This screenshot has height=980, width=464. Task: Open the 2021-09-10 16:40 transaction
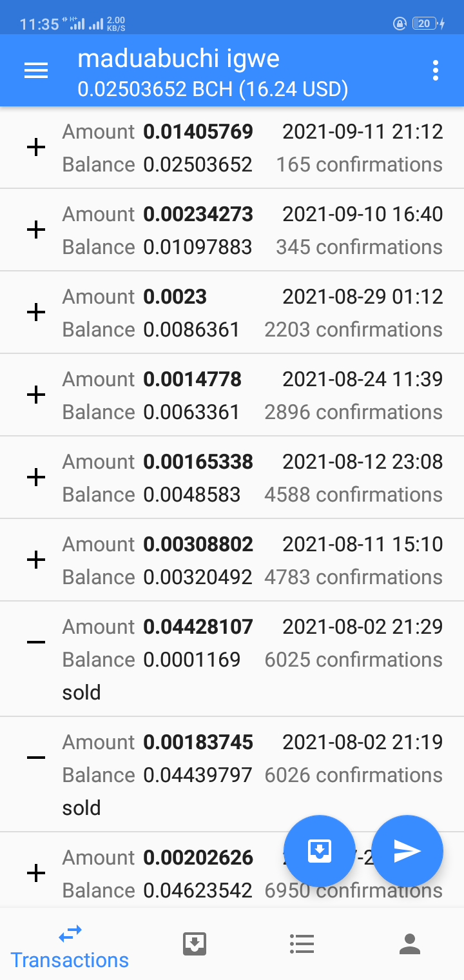coord(232,230)
